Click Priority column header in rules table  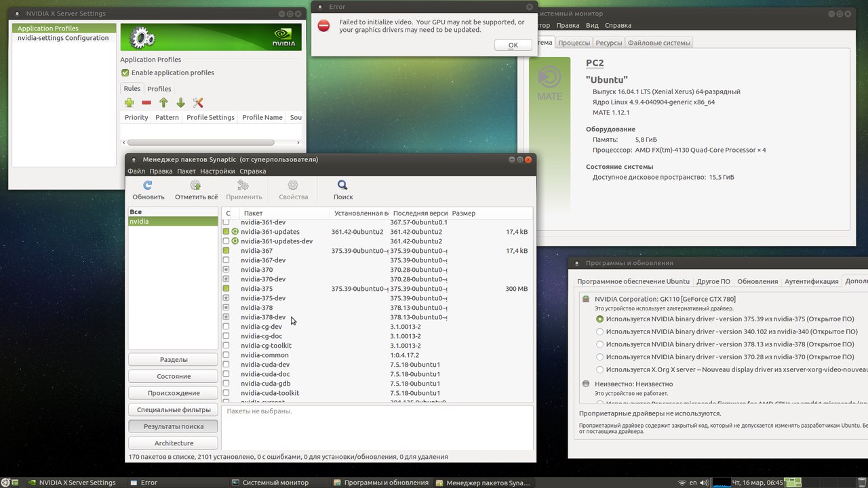pyautogui.click(x=136, y=117)
